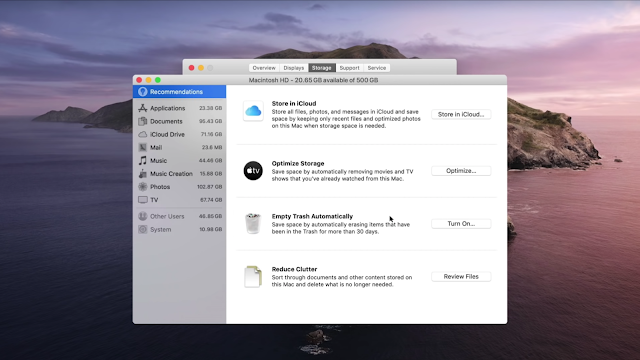Click the iCloud Drive cloud icon
The height and width of the screenshot is (360, 640).
click(142, 134)
